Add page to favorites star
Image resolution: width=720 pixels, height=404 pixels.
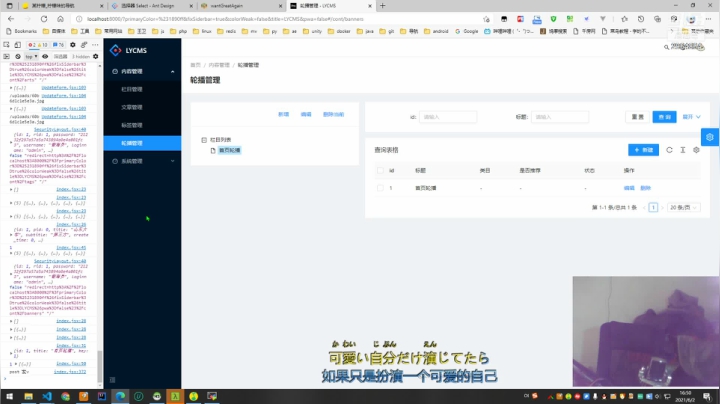pyautogui.click(x=486, y=19)
